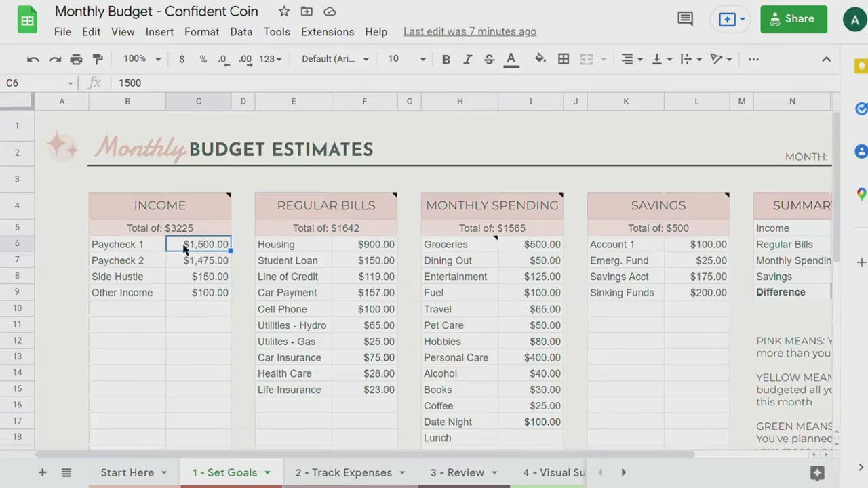Screen dimensions: 868x488
Task: Switch to the 2 - Track Expenses tab
Action: [343, 472]
